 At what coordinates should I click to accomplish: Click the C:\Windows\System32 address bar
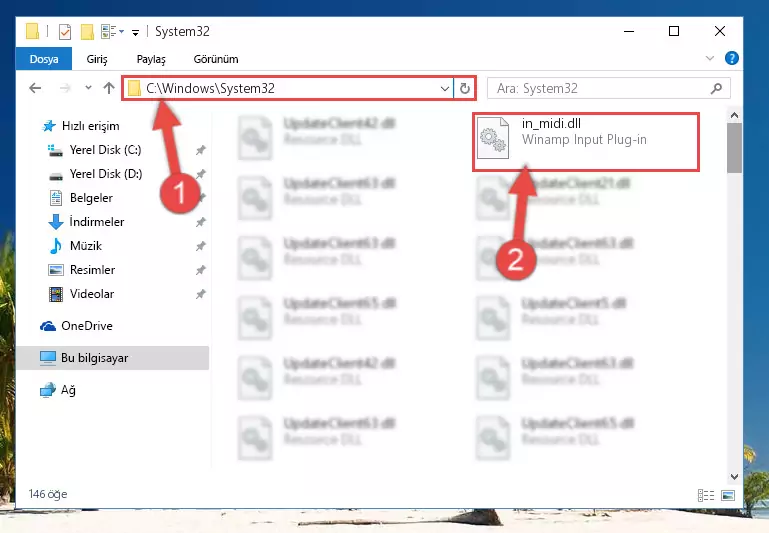pos(288,88)
